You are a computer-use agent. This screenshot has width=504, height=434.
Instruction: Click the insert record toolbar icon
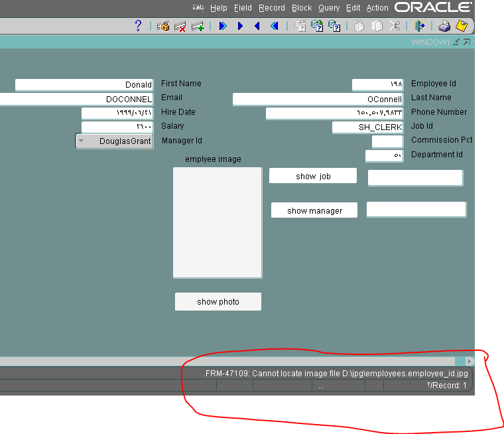point(197,26)
